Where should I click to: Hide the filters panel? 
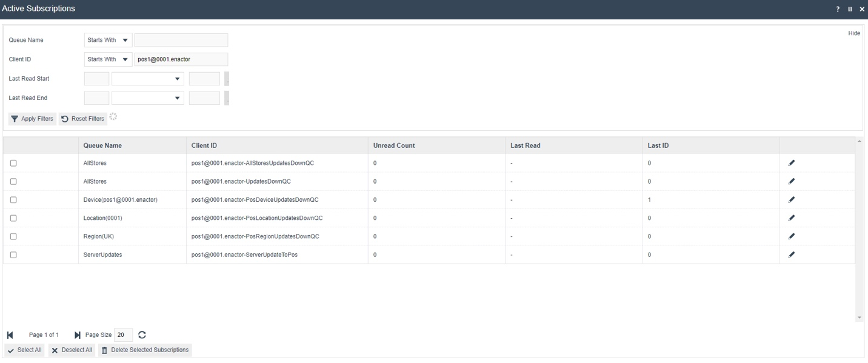point(853,33)
